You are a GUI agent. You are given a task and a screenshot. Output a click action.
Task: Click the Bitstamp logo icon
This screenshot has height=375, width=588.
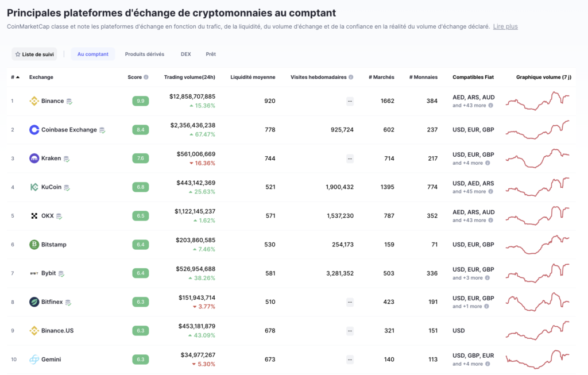pyautogui.click(x=34, y=245)
